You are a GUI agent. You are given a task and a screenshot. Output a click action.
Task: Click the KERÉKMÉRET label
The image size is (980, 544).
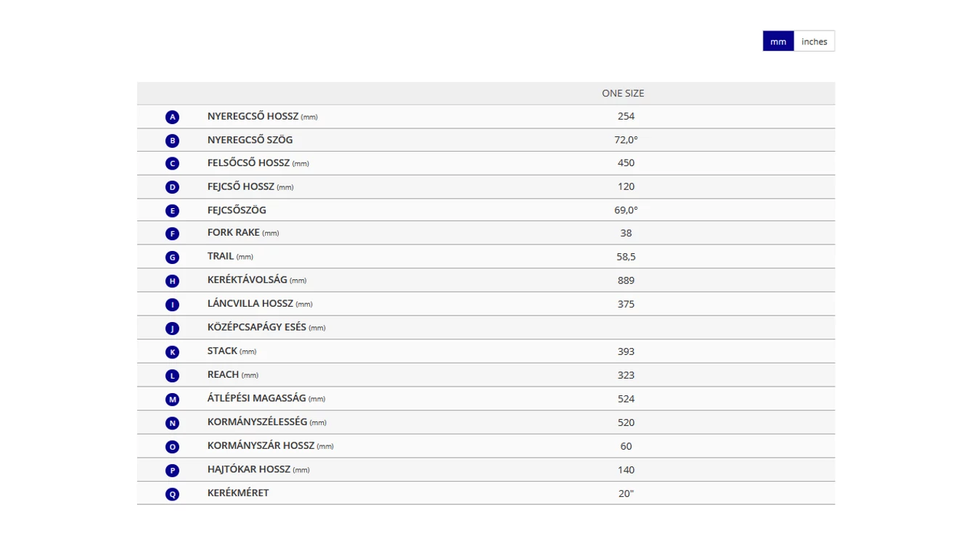(x=237, y=493)
